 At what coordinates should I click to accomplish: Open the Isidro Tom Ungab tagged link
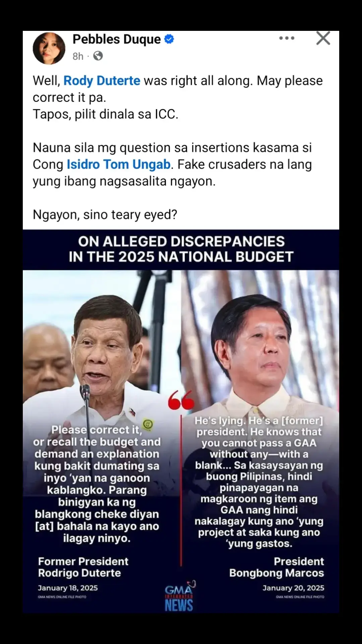click(119, 165)
